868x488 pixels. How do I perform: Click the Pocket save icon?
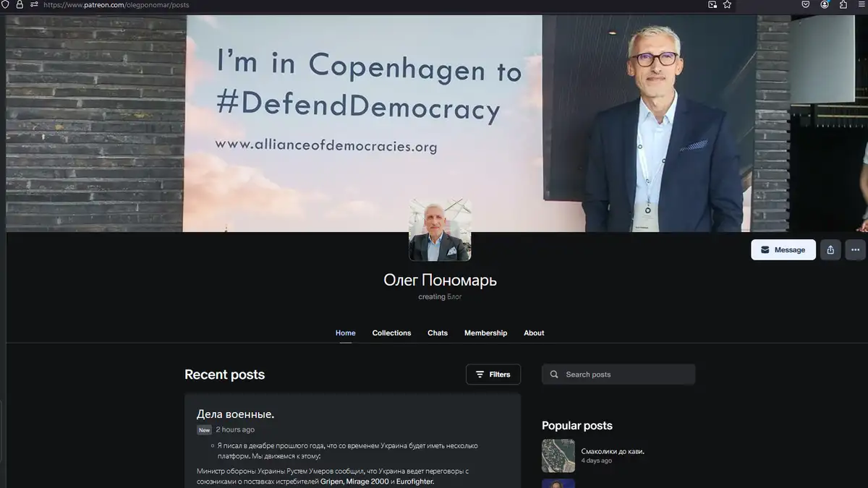pyautogui.click(x=805, y=4)
